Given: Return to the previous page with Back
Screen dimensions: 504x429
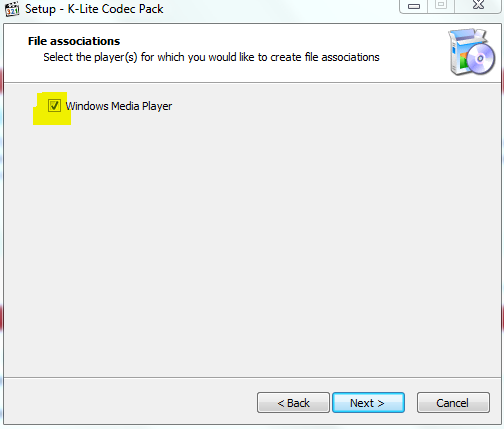Looking at the screenshot, I should pyautogui.click(x=293, y=403).
